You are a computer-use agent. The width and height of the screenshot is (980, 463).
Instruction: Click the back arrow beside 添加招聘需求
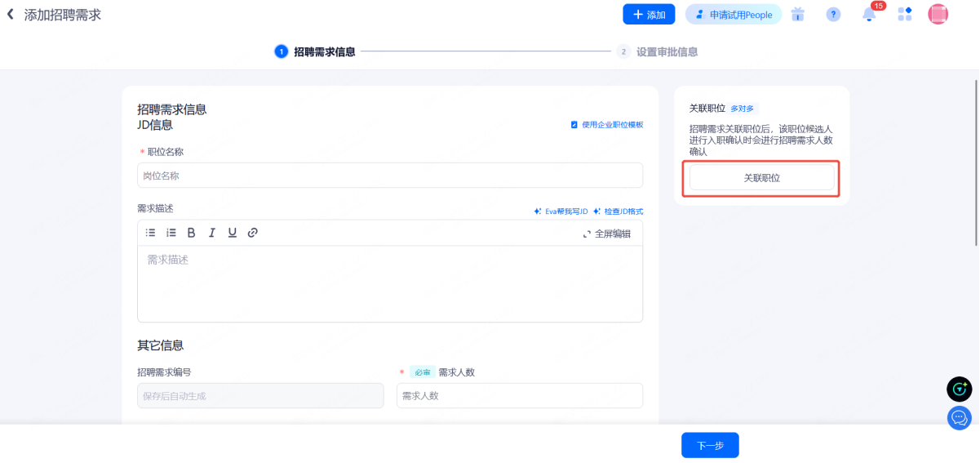tap(11, 15)
